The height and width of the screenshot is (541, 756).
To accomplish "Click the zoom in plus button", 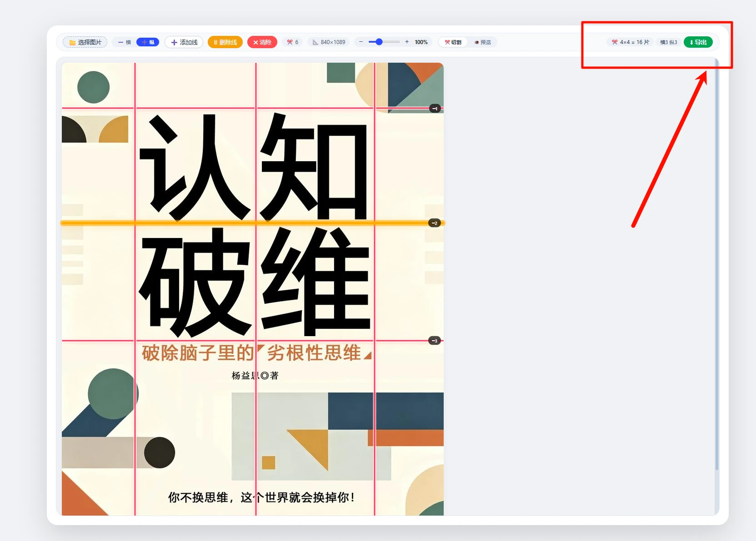I will coord(407,42).
